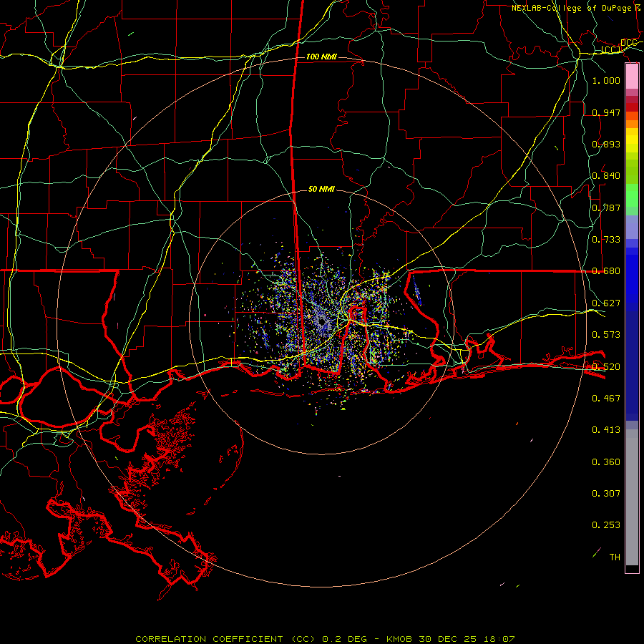644x644 pixels.
Task: Click the 0.733 scale value
Action: coord(606,240)
